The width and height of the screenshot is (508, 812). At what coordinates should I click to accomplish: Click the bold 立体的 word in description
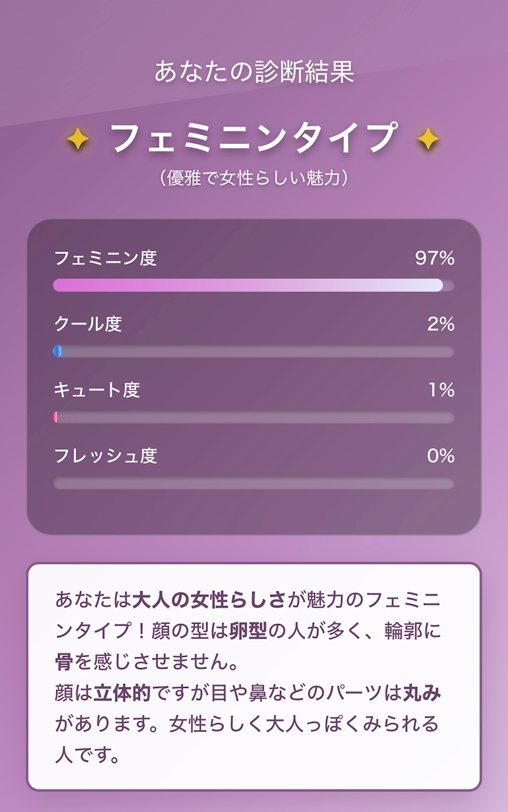pyautogui.click(x=122, y=693)
